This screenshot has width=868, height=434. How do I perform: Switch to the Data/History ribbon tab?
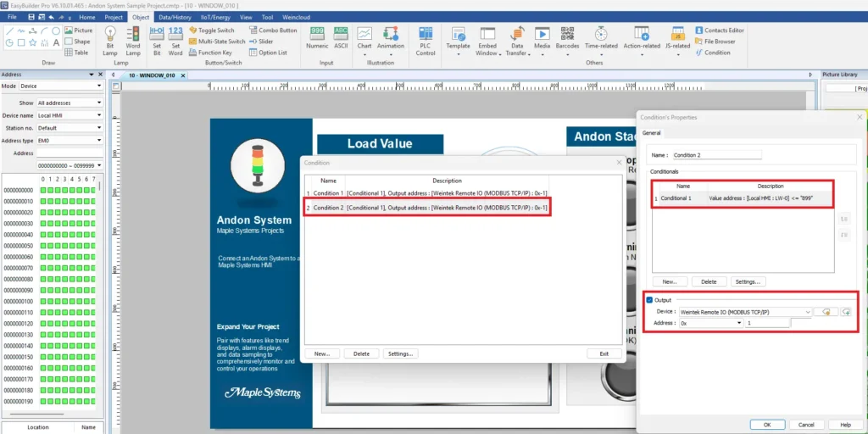tap(175, 17)
